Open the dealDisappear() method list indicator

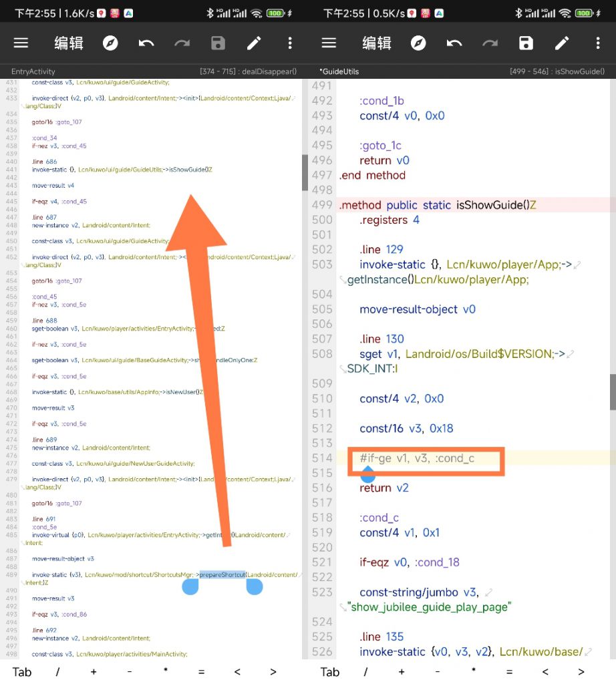tap(248, 71)
